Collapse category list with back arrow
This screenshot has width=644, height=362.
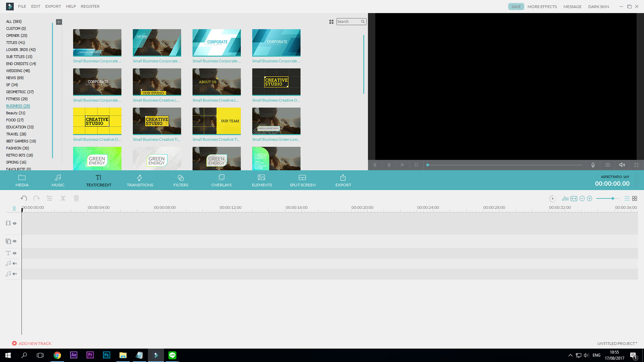(x=59, y=22)
